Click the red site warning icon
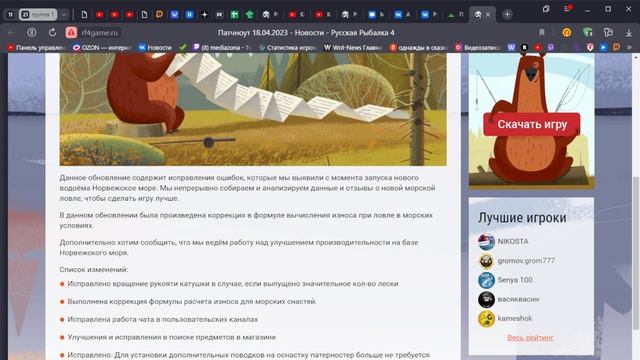640x360 pixels. pos(71,32)
